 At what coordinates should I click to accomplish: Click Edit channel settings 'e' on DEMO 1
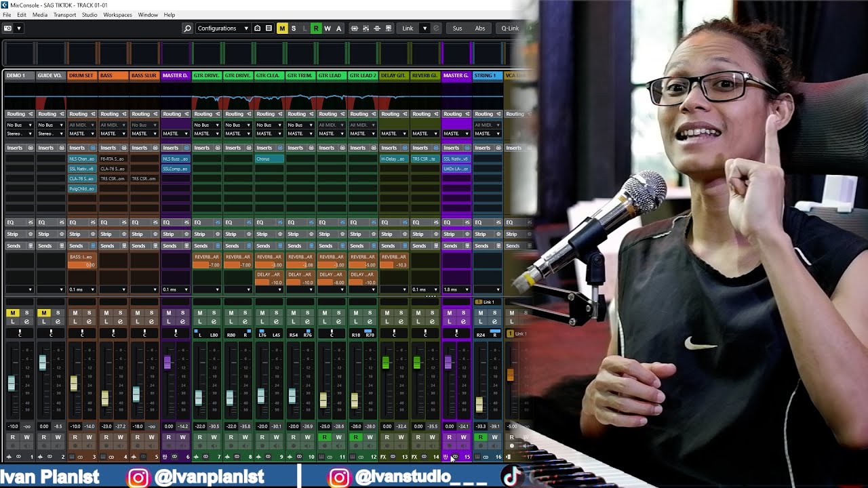click(26, 321)
